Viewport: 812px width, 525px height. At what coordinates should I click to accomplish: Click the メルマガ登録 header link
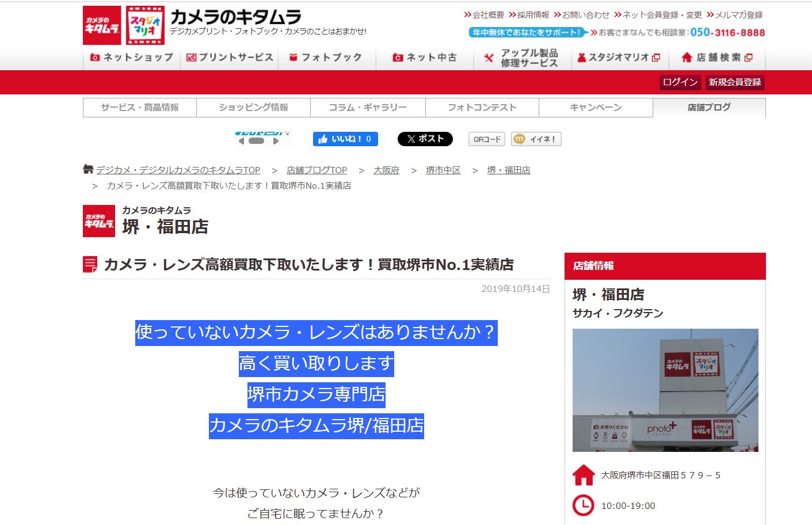735,15
